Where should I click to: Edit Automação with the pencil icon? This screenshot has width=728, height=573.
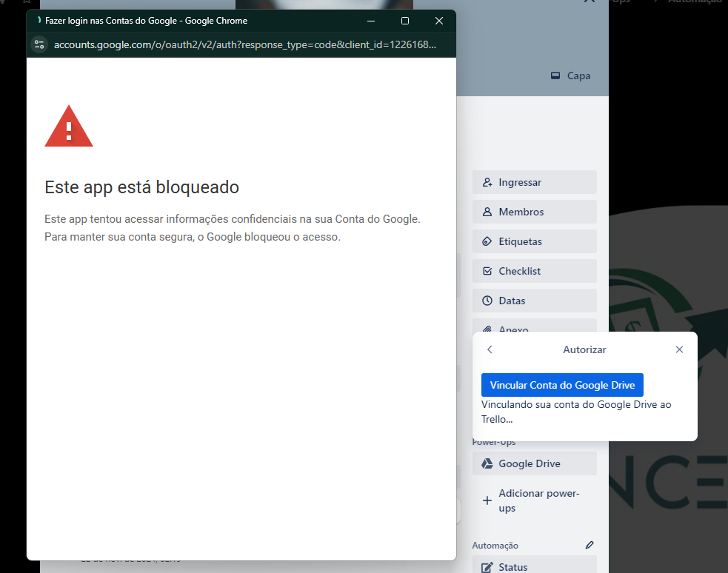[590, 545]
